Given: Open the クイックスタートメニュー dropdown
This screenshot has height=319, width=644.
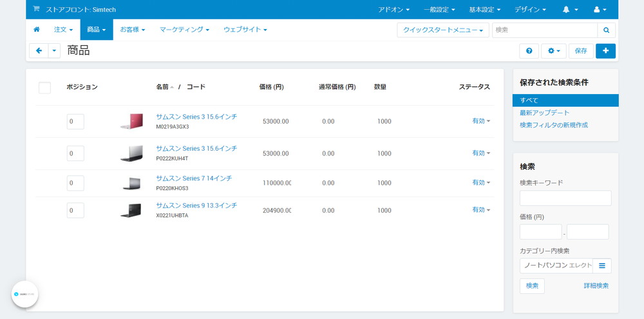Looking at the screenshot, I should pos(443,30).
